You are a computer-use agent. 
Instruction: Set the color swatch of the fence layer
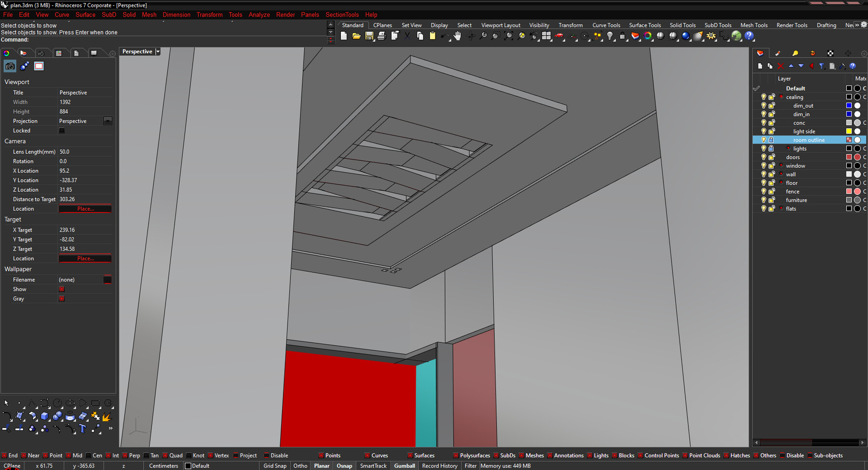click(848, 191)
